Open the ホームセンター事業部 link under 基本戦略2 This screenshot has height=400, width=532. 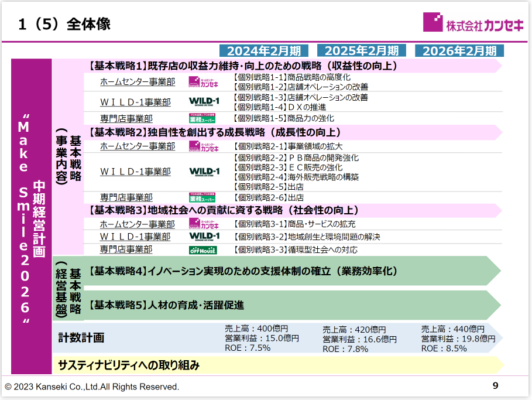point(138,146)
